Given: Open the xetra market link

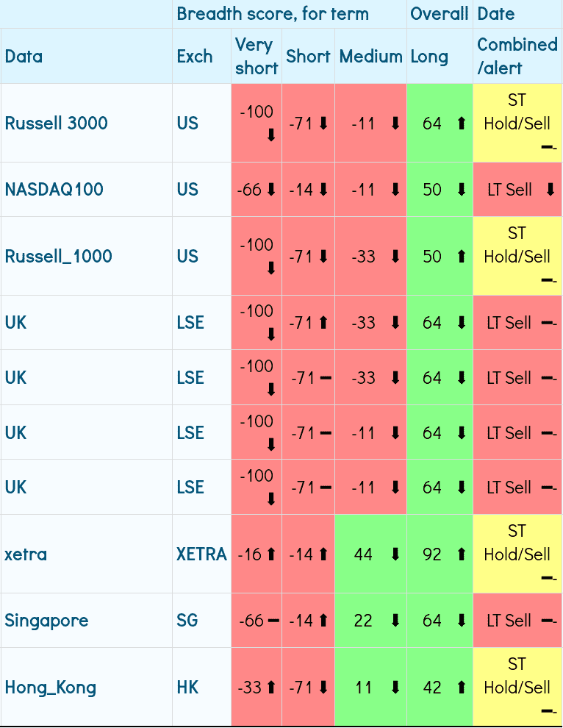Looking at the screenshot, I should tap(26, 554).
